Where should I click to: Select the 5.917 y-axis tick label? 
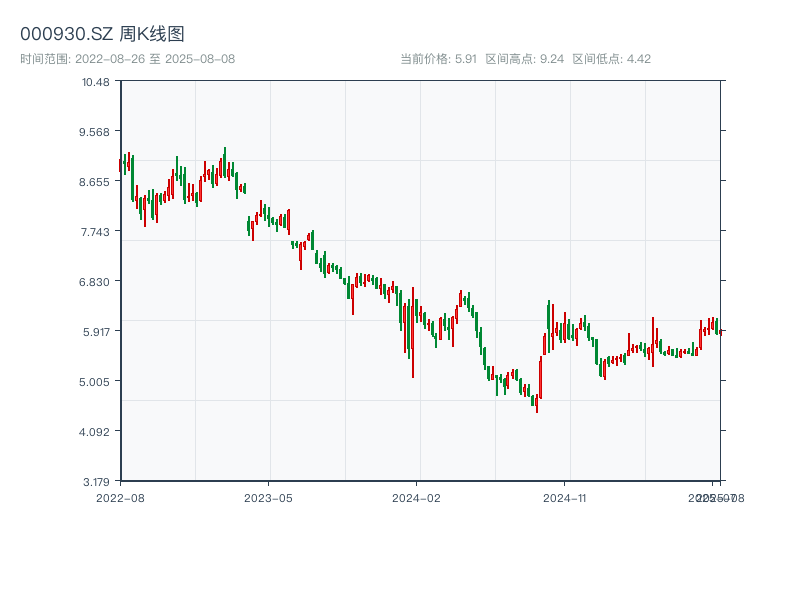(96, 331)
